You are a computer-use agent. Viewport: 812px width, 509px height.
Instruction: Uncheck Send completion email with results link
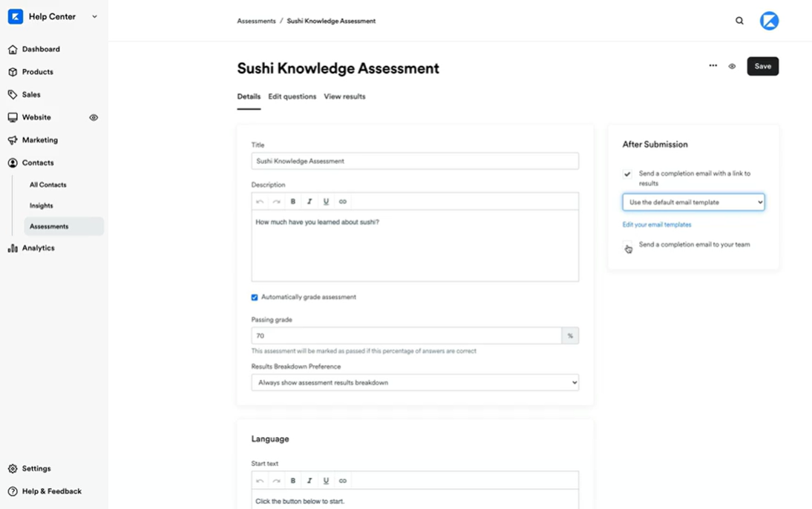point(627,174)
